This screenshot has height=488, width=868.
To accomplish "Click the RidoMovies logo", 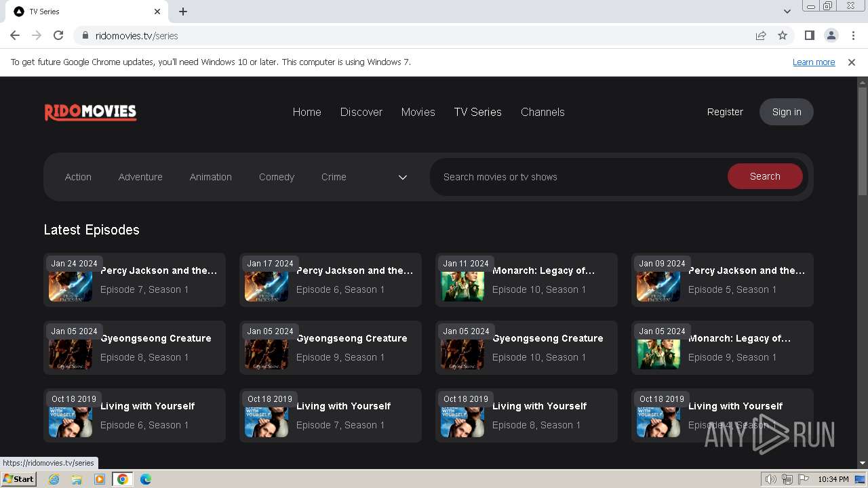I will tap(90, 112).
